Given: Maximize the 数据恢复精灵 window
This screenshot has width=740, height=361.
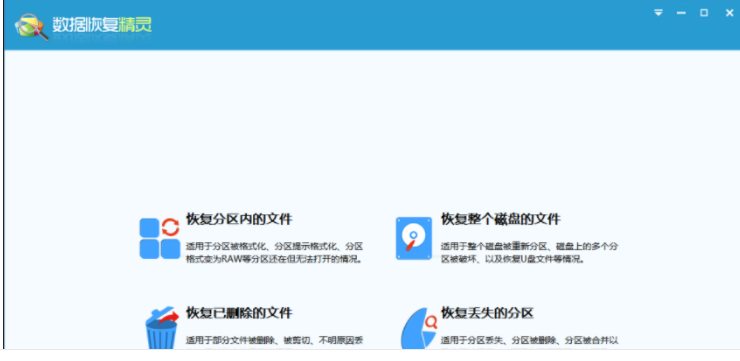Looking at the screenshot, I should click(704, 13).
